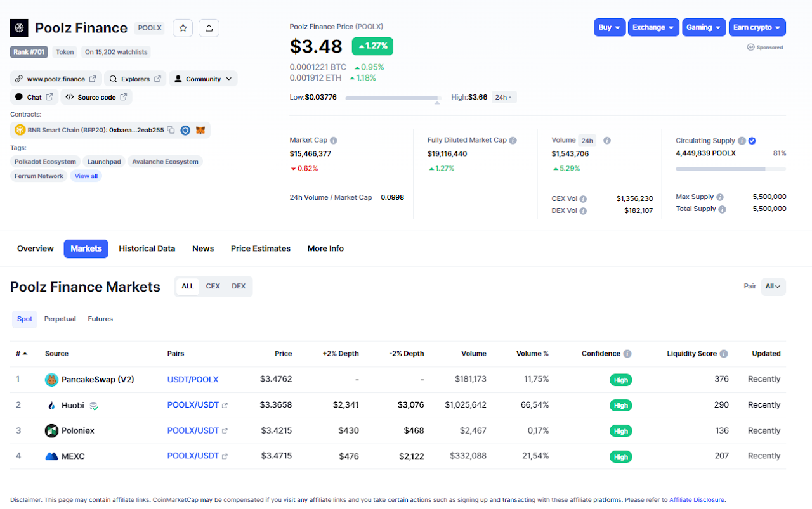Click the Trust Wallet shield icon
This screenshot has width=812, height=509.
tap(185, 130)
